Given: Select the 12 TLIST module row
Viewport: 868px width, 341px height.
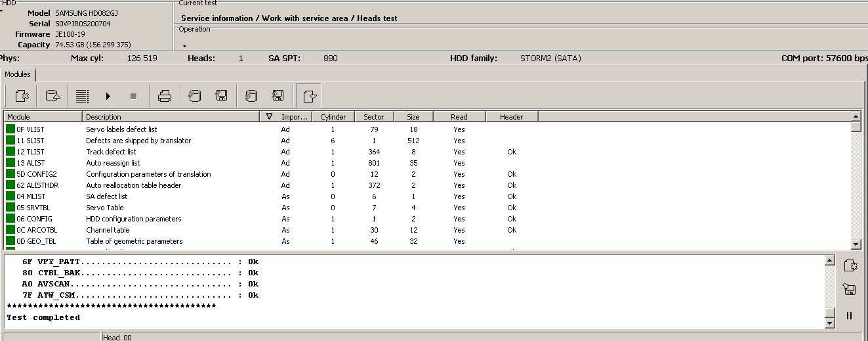Looking at the screenshot, I should (x=427, y=152).
